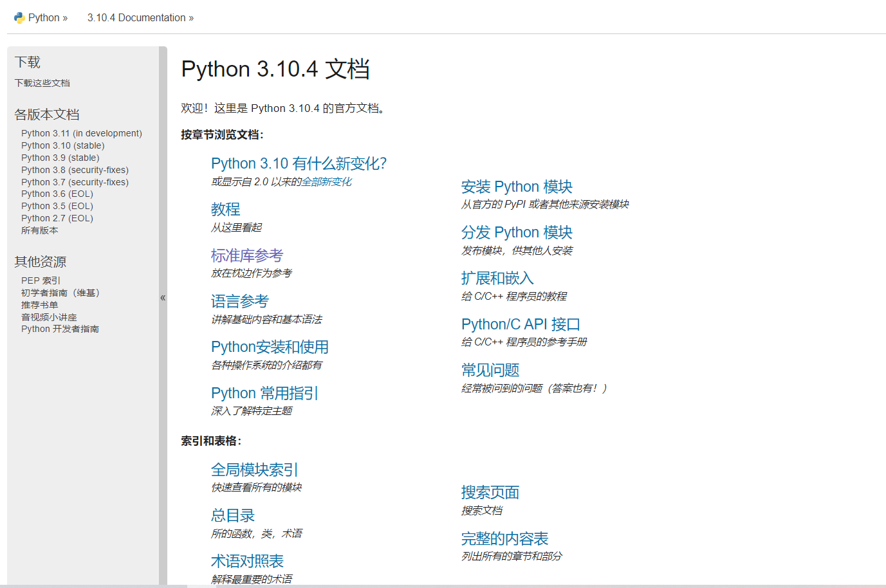The width and height of the screenshot is (886, 588).
Task: Open Python 2.7 (EOL) docs link
Action: (x=57, y=218)
